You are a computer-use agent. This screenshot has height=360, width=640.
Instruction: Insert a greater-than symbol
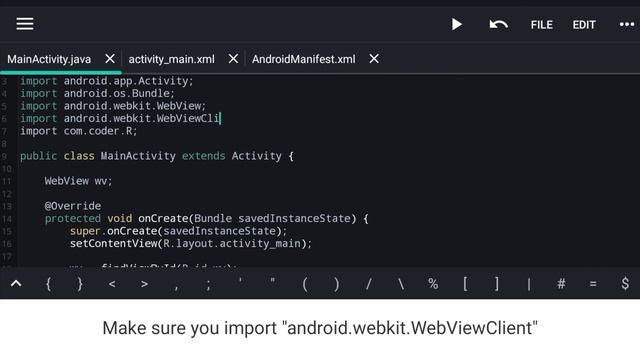144,284
